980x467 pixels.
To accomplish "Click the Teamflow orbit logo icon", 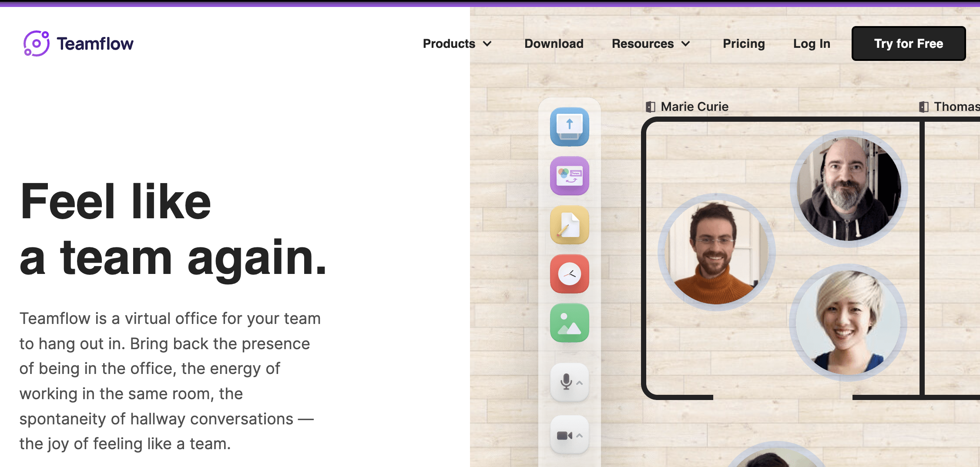I will (x=37, y=43).
